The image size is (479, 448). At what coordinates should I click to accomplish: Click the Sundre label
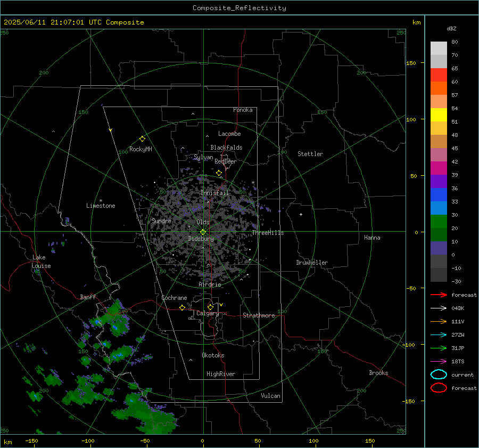click(x=161, y=221)
